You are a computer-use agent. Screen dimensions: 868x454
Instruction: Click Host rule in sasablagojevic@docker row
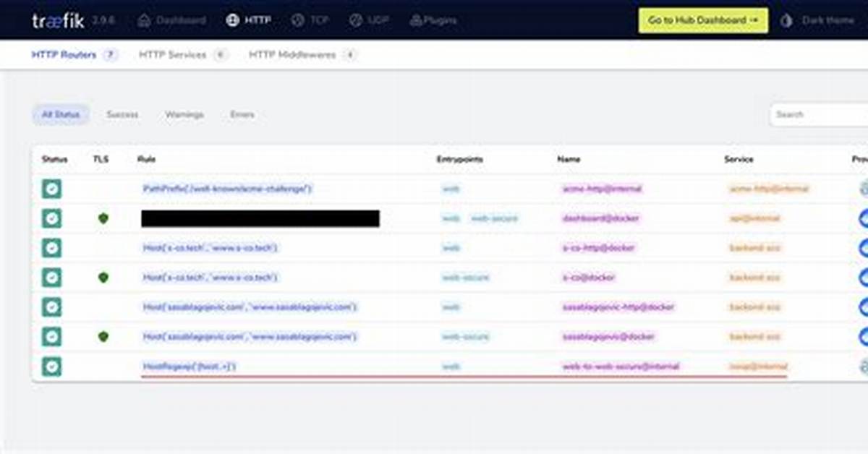tap(250, 337)
